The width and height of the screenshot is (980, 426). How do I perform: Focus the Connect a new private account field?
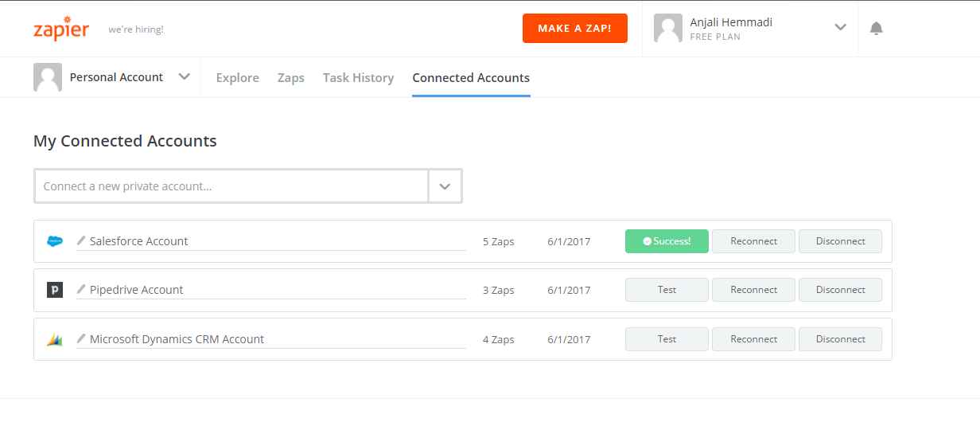point(231,186)
